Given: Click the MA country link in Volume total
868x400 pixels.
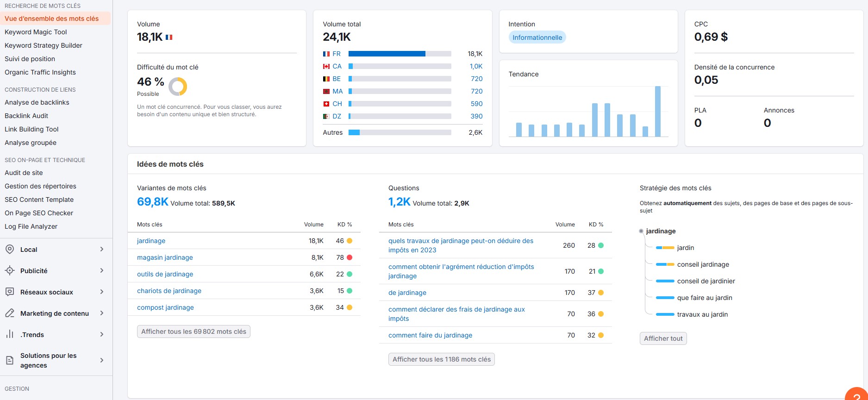Looking at the screenshot, I should pos(337,91).
